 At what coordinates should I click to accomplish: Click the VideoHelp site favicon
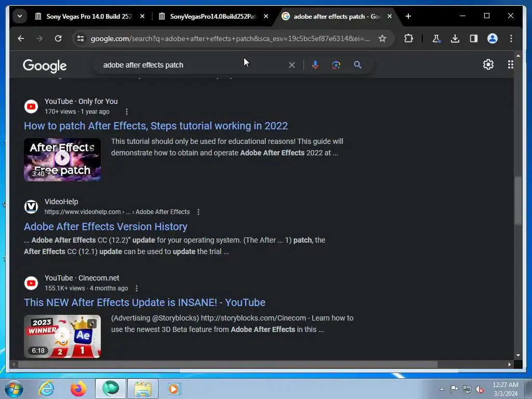coord(31,207)
